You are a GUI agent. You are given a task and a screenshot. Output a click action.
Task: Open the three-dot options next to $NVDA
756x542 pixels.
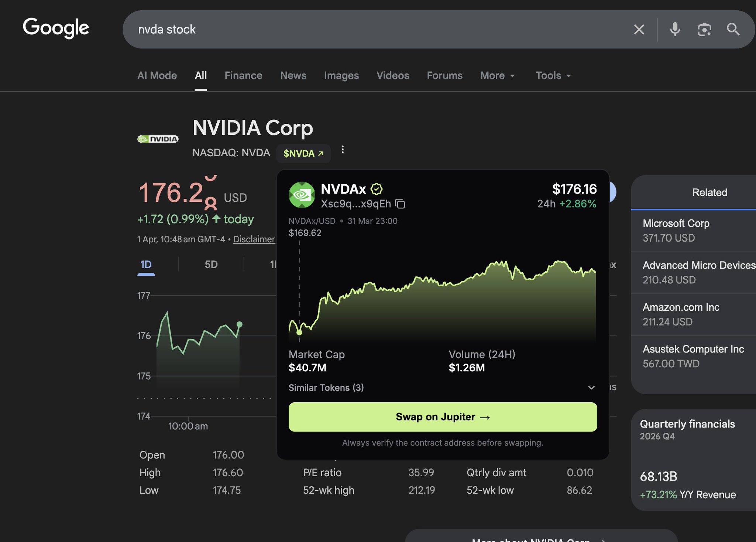click(343, 150)
